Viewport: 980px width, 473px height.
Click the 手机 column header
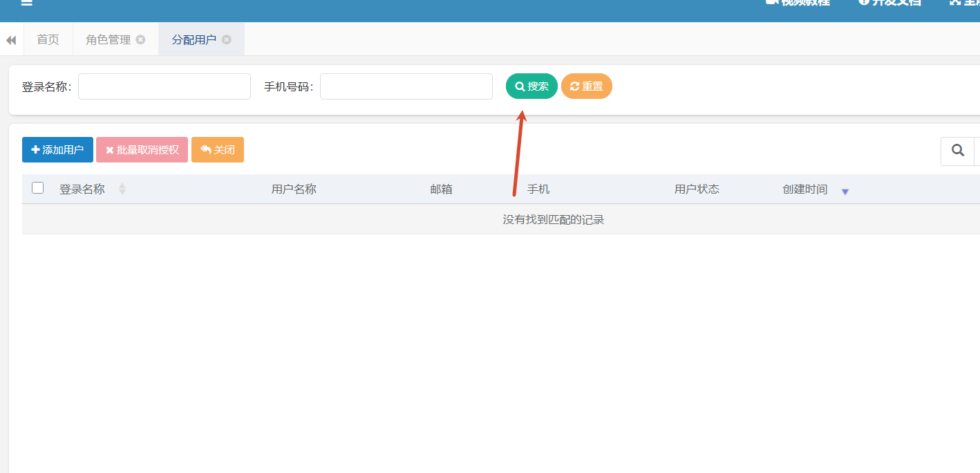[538, 189]
